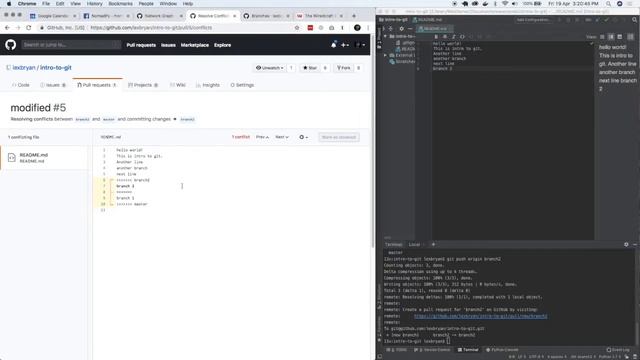Viewport: 640px width, 360px height.
Task: Click the browser page vertical scrollbar
Action: point(373,141)
